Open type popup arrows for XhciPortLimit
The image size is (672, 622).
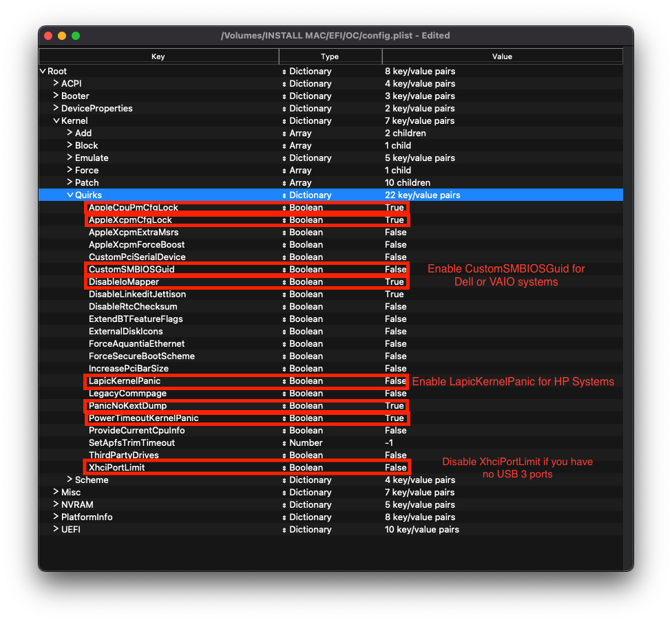284,468
